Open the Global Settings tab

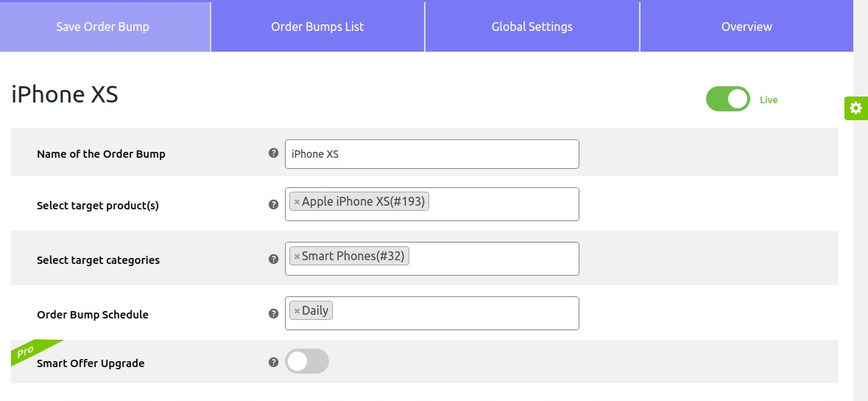pos(532,27)
